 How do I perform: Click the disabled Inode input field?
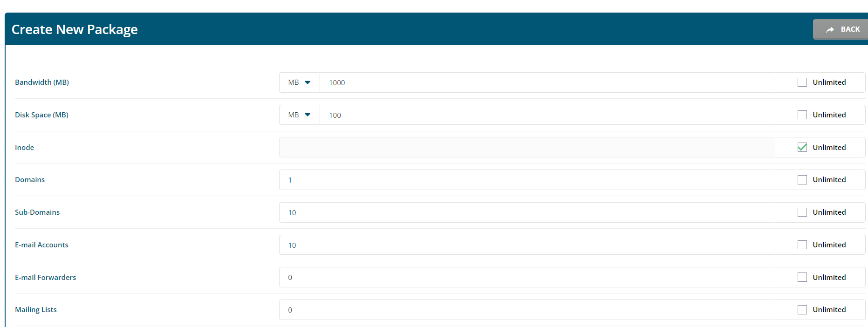tap(527, 147)
